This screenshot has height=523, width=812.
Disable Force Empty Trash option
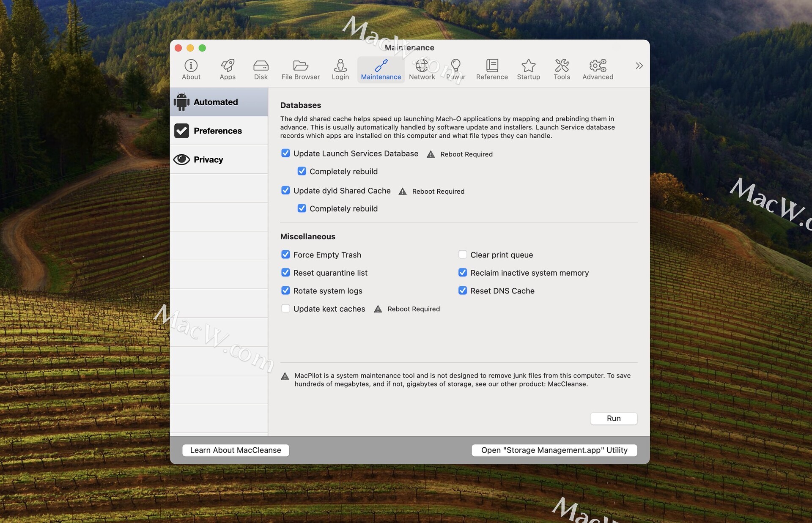click(x=285, y=255)
